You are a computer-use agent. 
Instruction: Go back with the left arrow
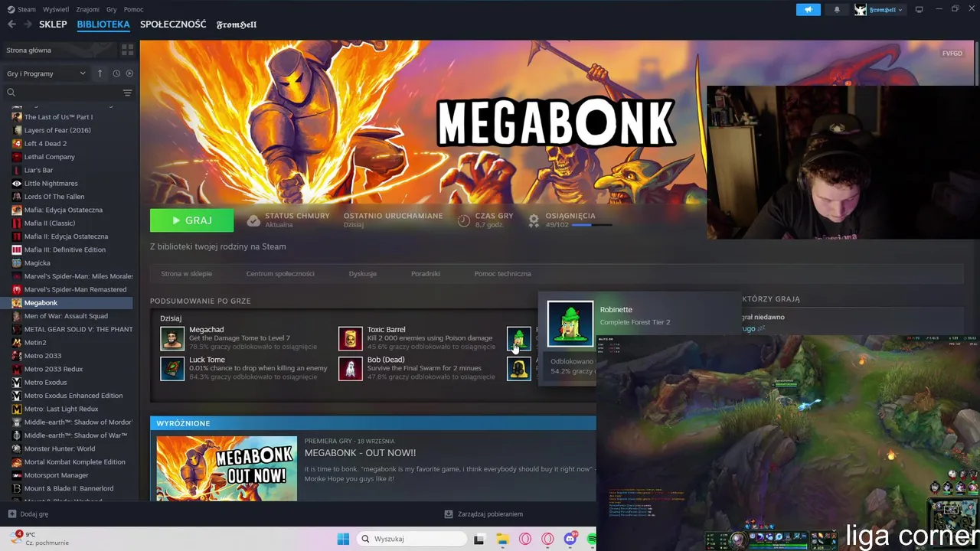point(11,24)
